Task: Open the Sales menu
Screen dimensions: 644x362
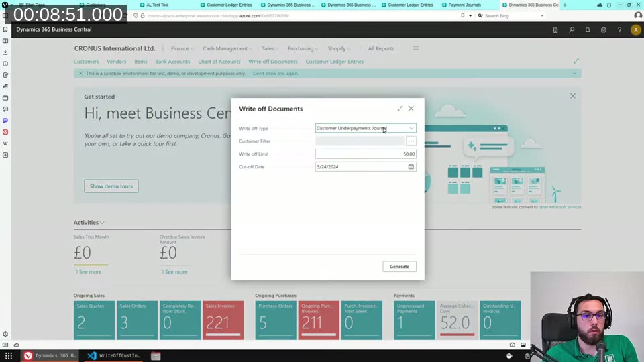Action: pyautogui.click(x=270, y=48)
